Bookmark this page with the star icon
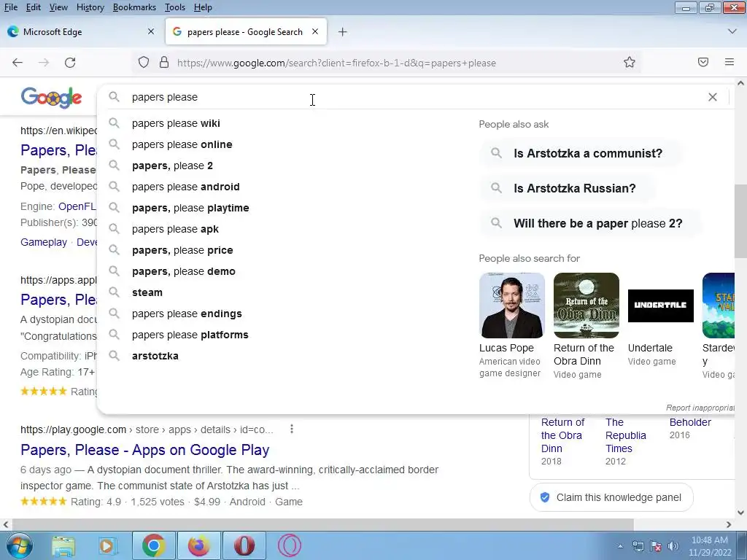Image resolution: width=747 pixels, height=560 pixels. [630, 63]
